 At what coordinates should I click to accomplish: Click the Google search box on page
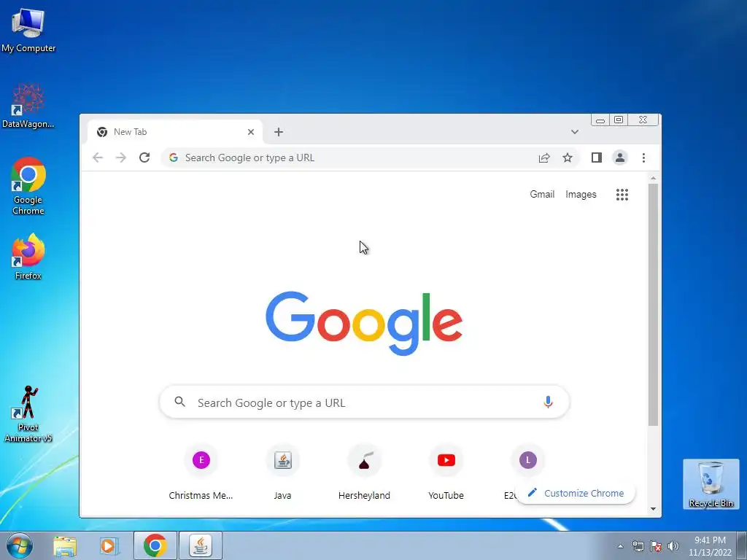pos(365,402)
